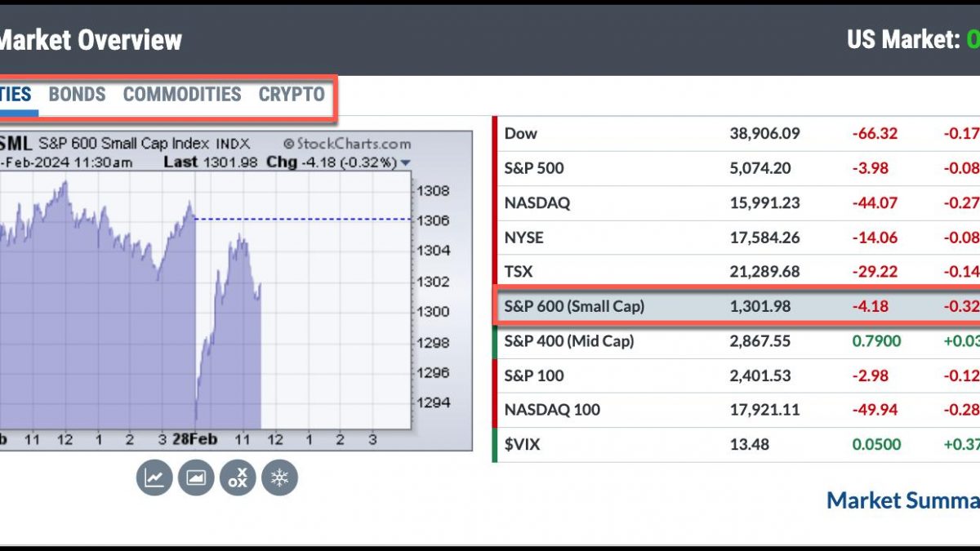Click the chart's Last 1301.98 reading

[212, 162]
